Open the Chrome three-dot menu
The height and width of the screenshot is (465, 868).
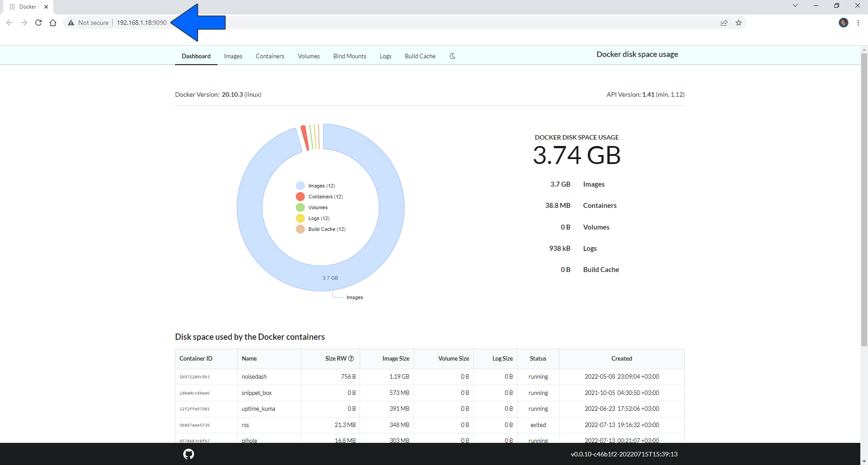point(858,23)
